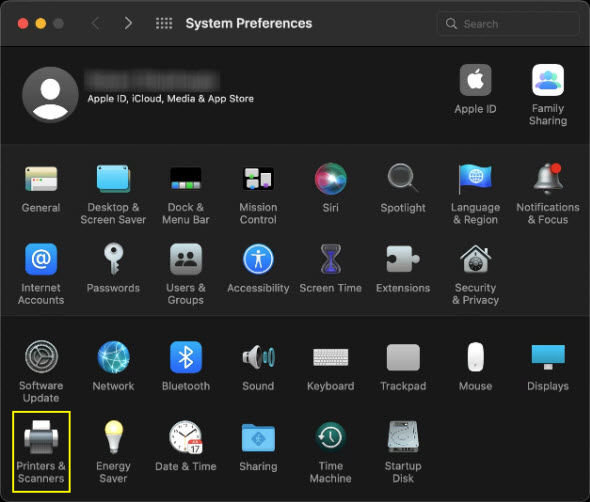Open Security & Privacy pane
Screen dimensions: 590x502
click(x=475, y=274)
